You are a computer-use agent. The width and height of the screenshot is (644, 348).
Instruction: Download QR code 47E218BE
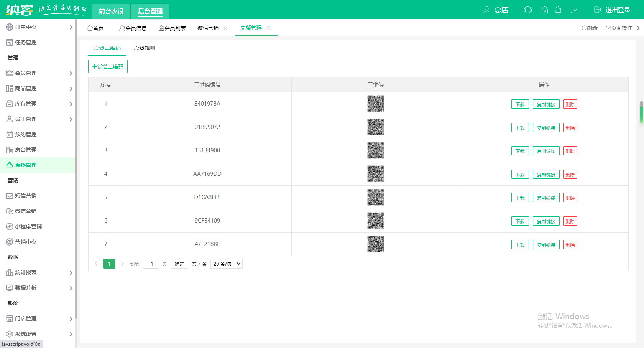[520, 245]
